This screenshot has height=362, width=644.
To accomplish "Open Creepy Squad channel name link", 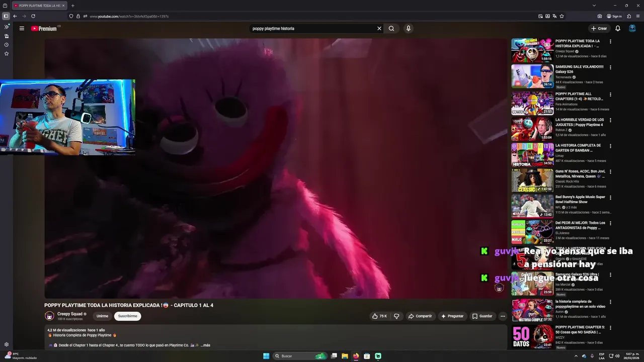I will click(70, 314).
